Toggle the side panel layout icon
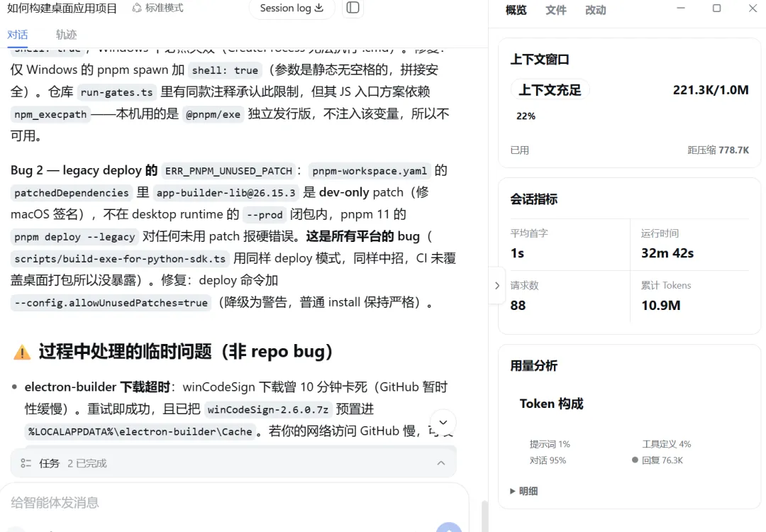766x532 pixels. point(353,8)
